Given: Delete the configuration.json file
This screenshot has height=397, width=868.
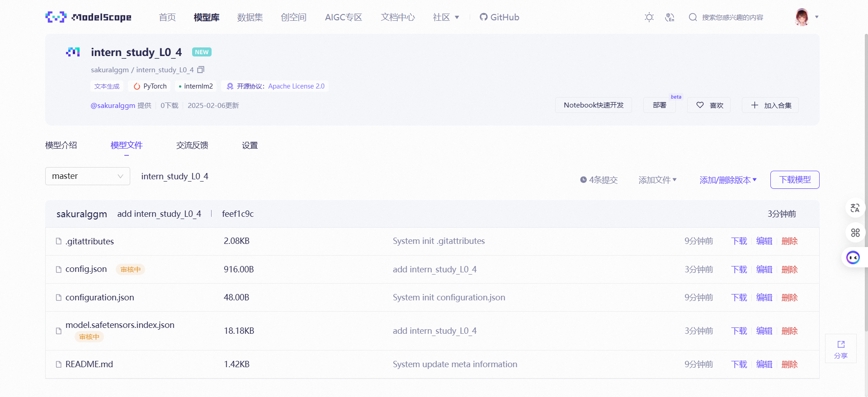Looking at the screenshot, I should (790, 297).
